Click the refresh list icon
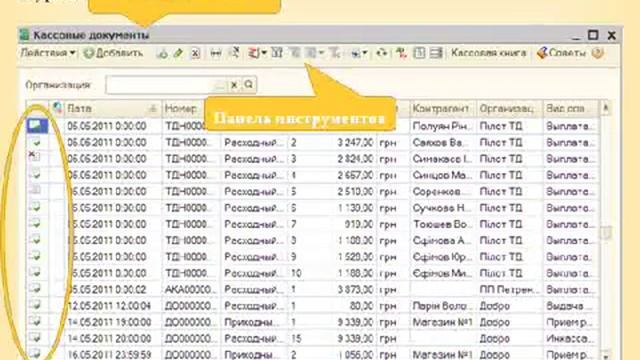640x360 pixels. coord(382,53)
